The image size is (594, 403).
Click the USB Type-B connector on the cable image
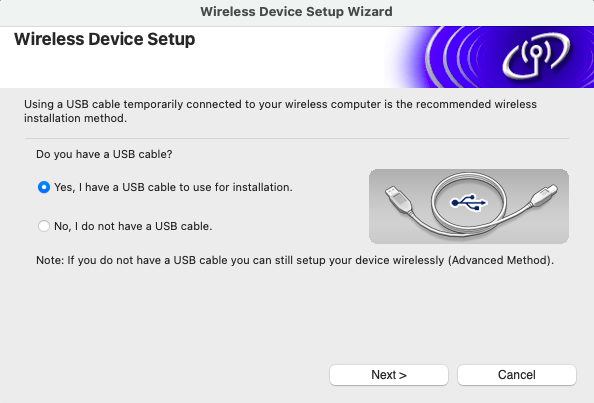[544, 194]
